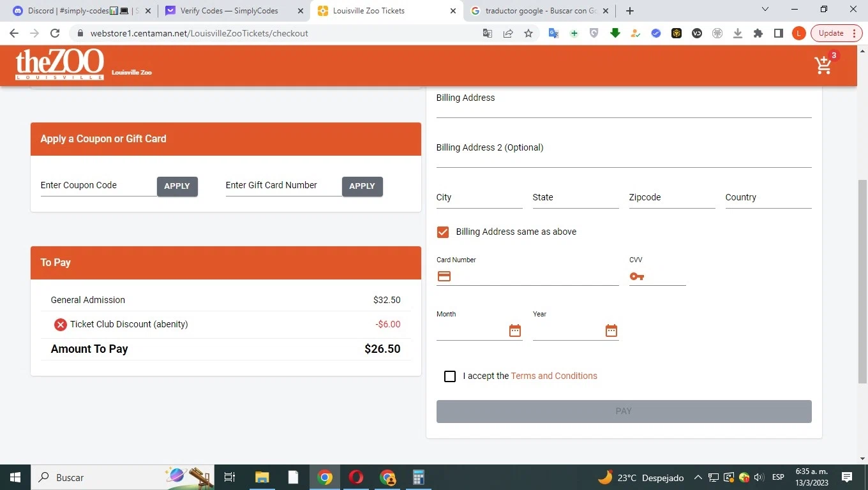Click the translate page icon in address bar

pyautogui.click(x=488, y=33)
